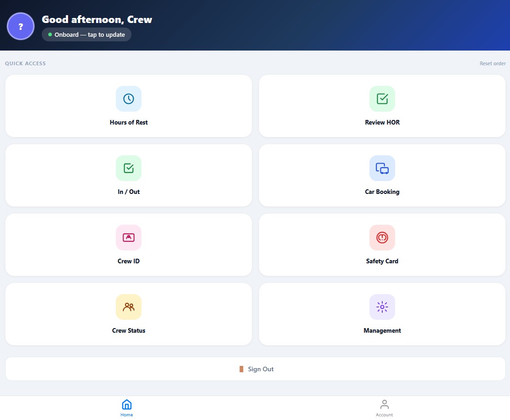510x420 pixels.
Task: Click the Car Booking label
Action: click(382, 192)
